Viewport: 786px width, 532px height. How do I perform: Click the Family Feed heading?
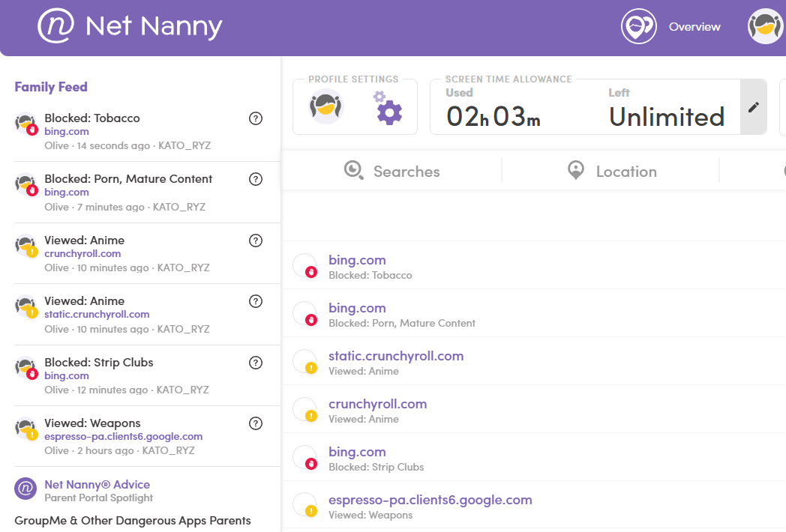[51, 87]
